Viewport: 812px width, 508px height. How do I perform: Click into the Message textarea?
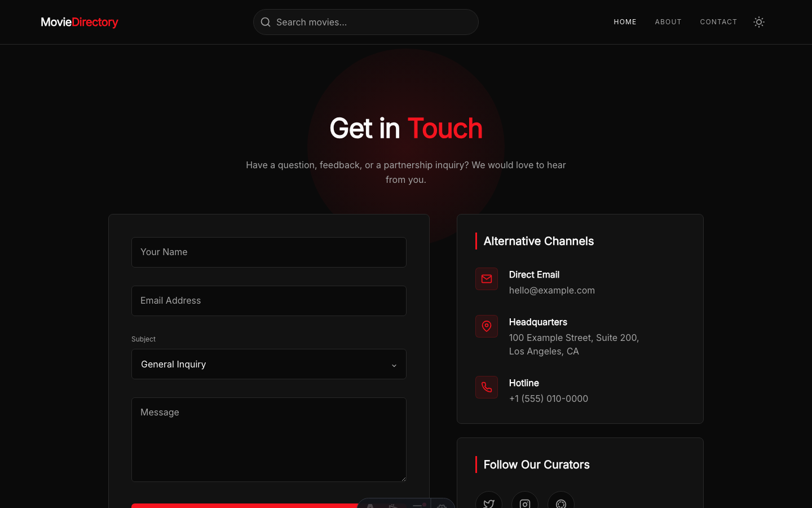pos(269,440)
